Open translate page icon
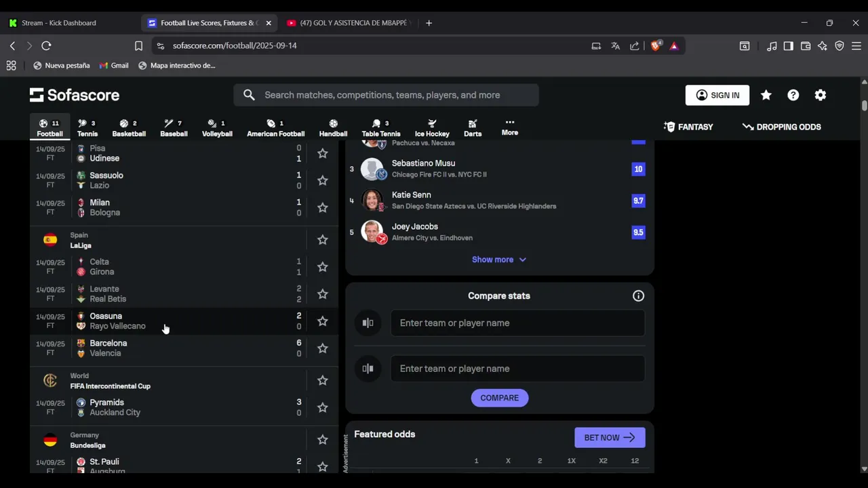Image resolution: width=868 pixels, height=488 pixels. pos(615,45)
